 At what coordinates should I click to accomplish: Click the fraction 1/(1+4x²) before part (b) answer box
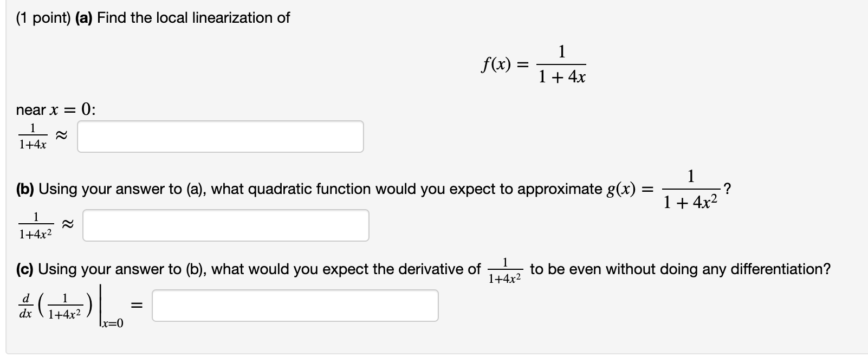[x=35, y=224]
